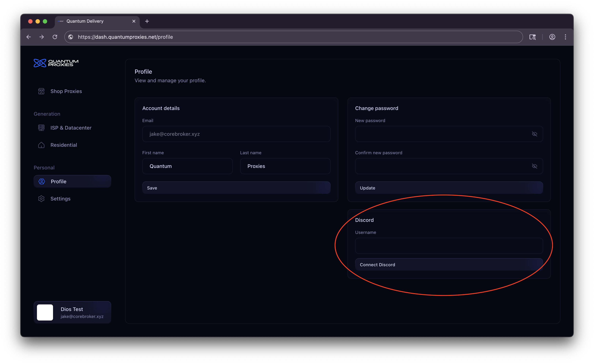Open Shop Proxies storefront icon
Screen dimensions: 594x364
click(x=41, y=91)
